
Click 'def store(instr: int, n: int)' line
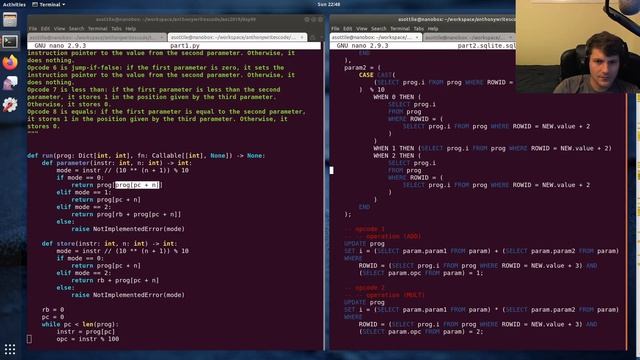pyautogui.click(x=109, y=244)
